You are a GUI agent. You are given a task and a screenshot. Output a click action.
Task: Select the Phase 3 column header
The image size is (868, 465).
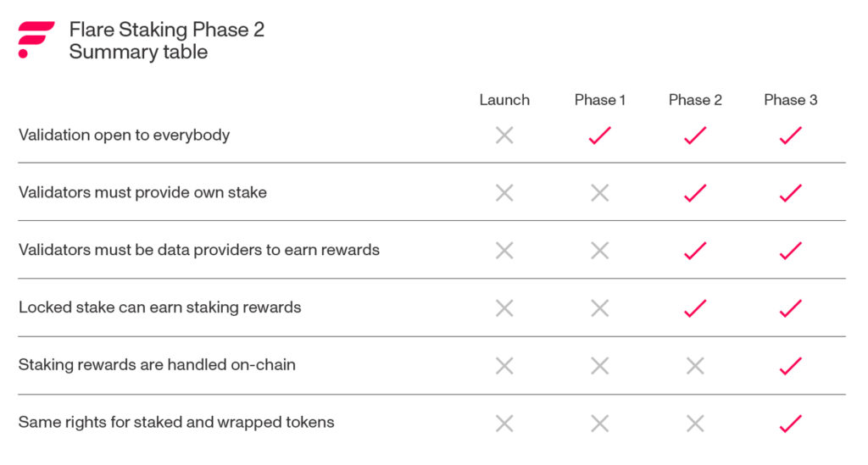tap(791, 100)
